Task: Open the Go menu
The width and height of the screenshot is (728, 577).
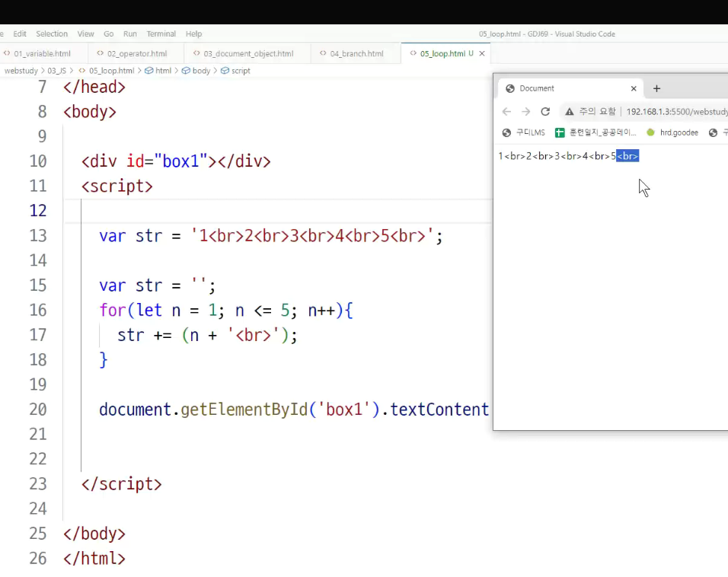Action: [109, 34]
